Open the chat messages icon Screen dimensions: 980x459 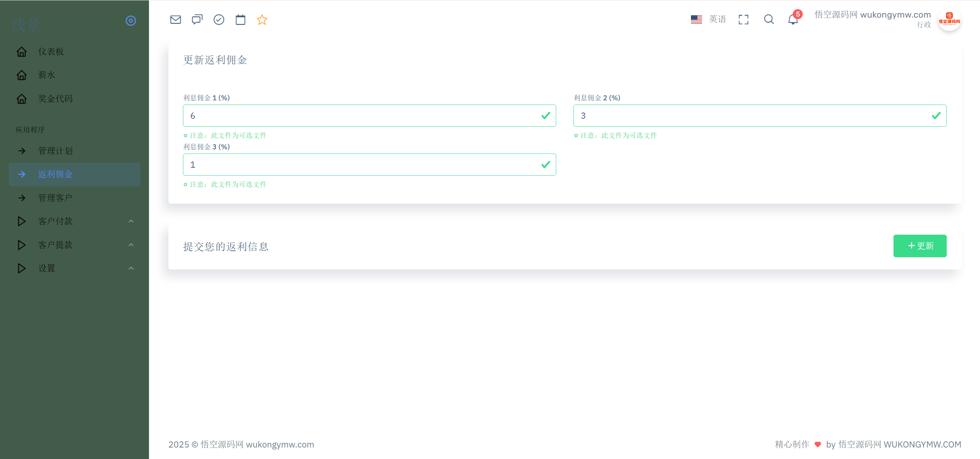point(197,20)
